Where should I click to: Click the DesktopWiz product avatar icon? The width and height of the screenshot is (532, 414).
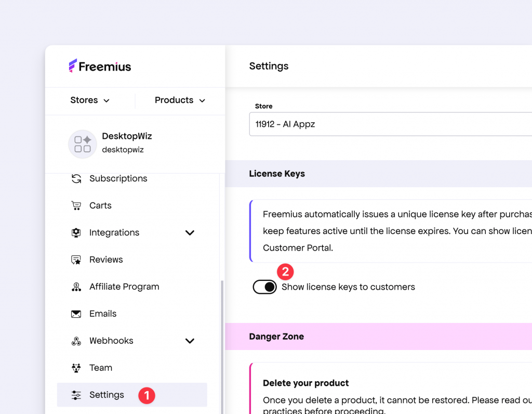point(83,144)
